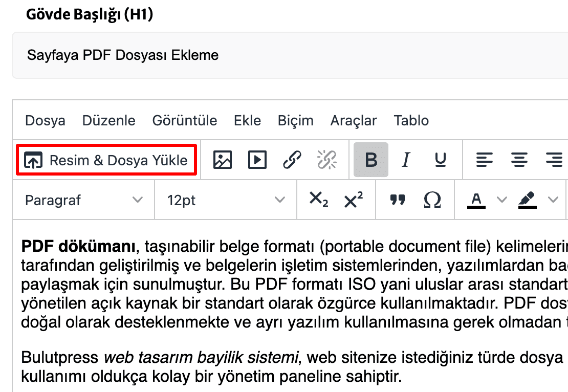Toggle bold formatting off
This screenshot has width=568, height=392.
[370, 159]
